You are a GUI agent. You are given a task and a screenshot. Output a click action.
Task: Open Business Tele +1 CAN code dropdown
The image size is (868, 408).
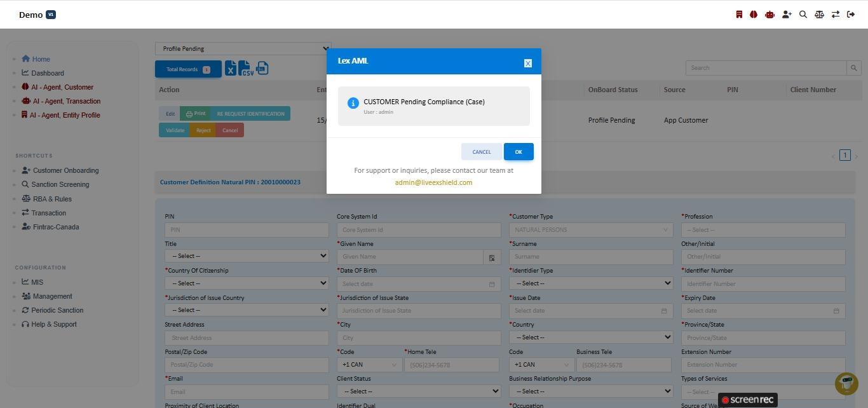point(541,365)
